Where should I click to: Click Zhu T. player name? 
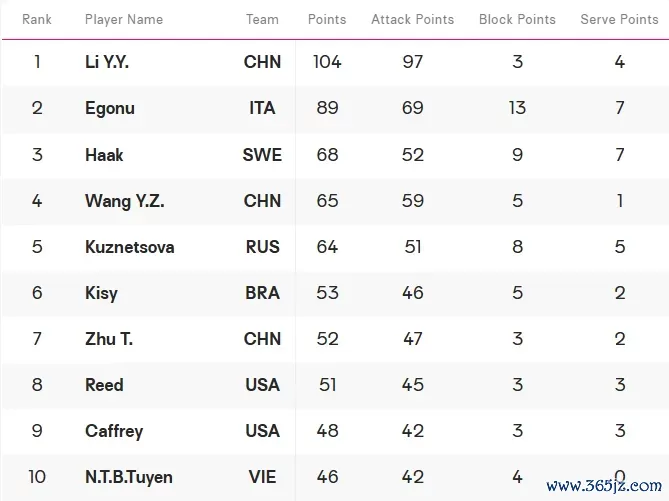click(109, 339)
